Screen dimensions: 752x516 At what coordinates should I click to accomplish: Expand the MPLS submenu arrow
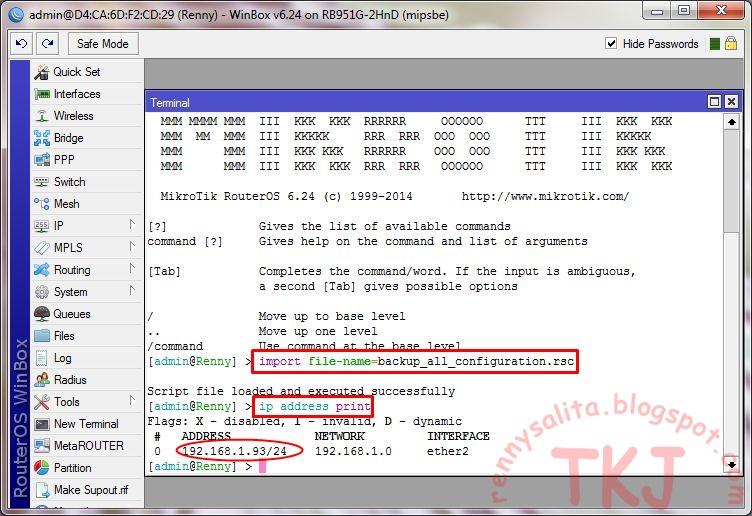pos(132,246)
